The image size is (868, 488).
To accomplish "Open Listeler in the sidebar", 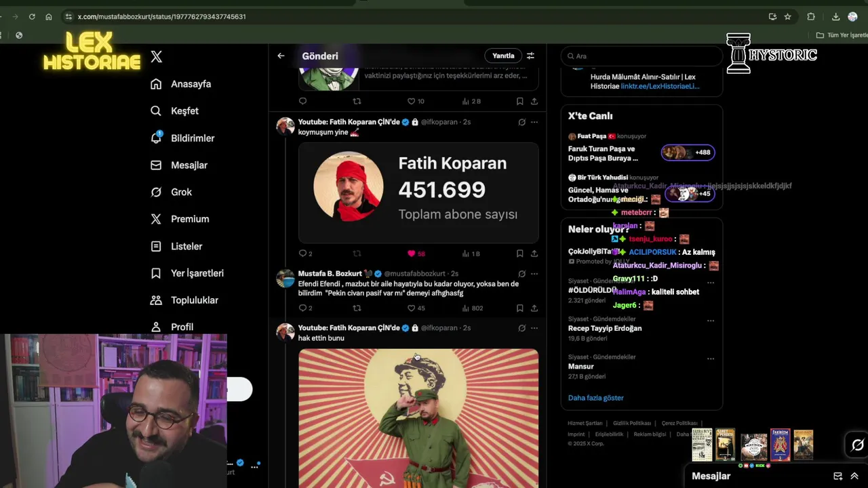I will pos(176,246).
